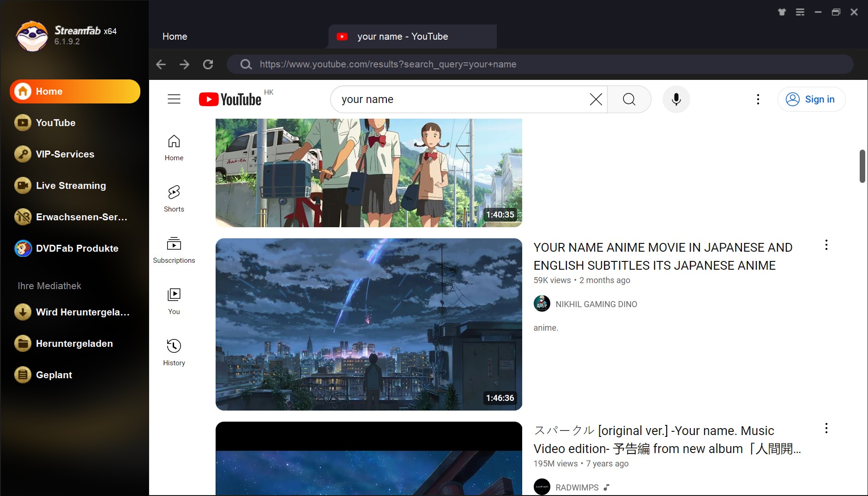Open YOUR NAME ANIME MOVIE video title

[x=663, y=256]
